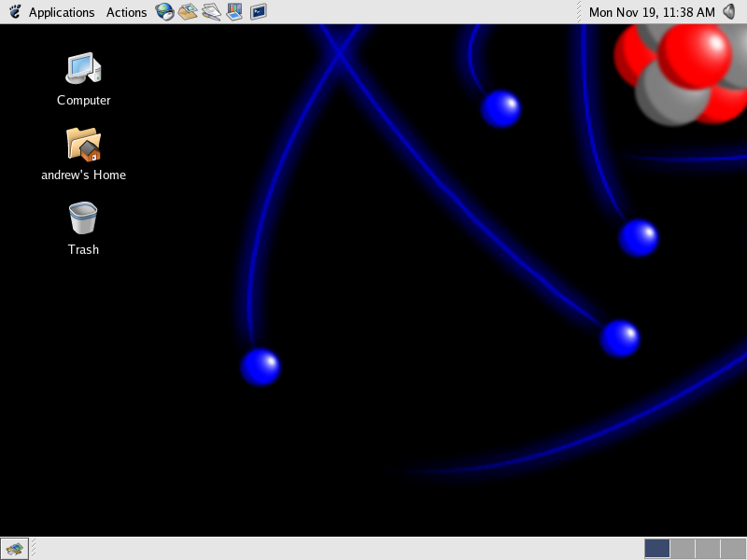Open the email client envelope launcher
Image resolution: width=747 pixels, height=560 pixels.
click(189, 12)
